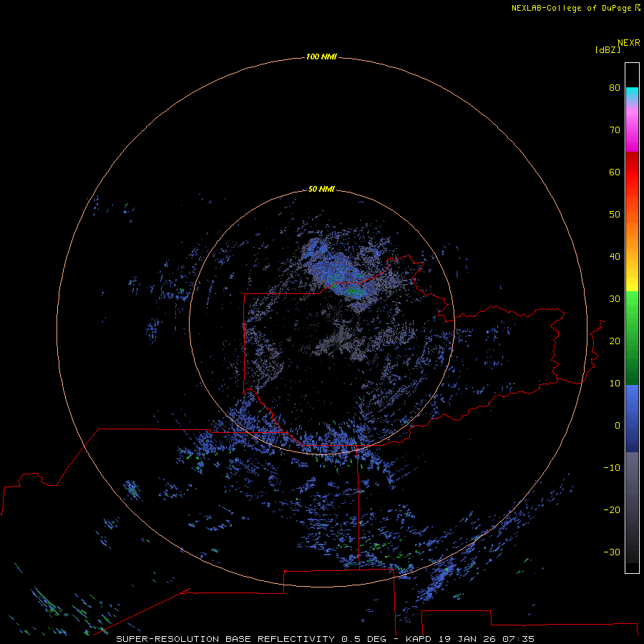Click the -30 dBZ scale value

(x=612, y=552)
